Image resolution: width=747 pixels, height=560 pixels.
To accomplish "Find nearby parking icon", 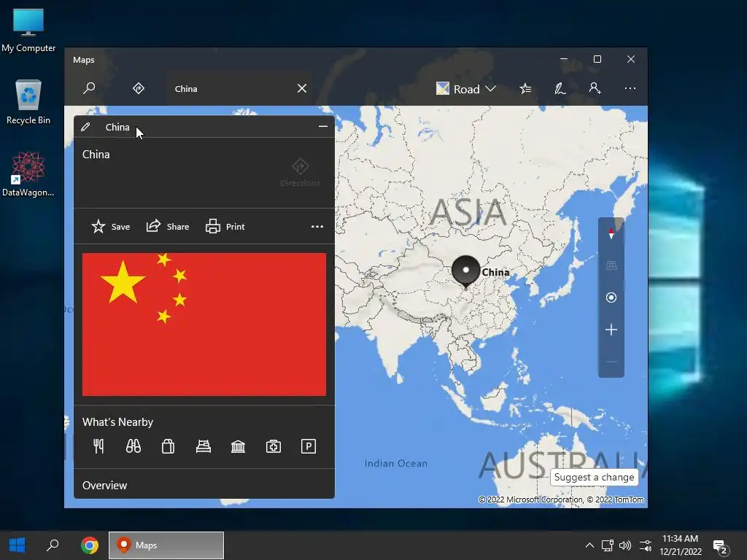I will pos(309,447).
